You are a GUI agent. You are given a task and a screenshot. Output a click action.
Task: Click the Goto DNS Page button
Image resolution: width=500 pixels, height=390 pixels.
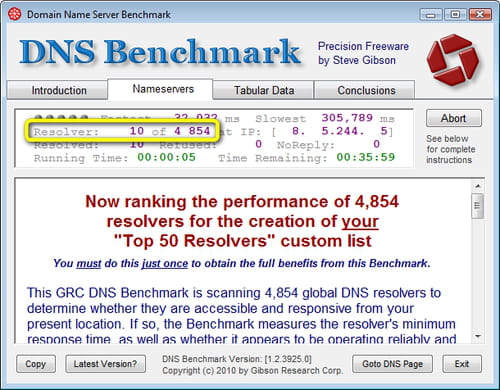pyautogui.click(x=392, y=364)
